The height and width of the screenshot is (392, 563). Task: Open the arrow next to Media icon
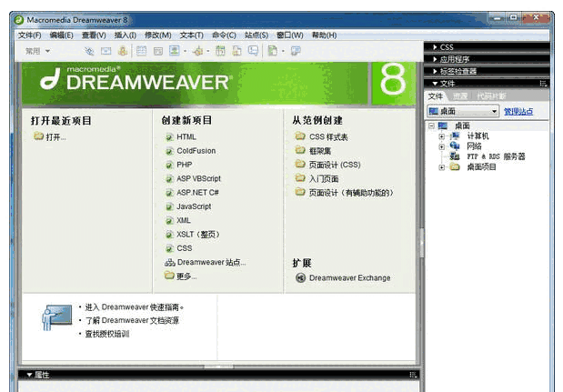tap(208, 51)
